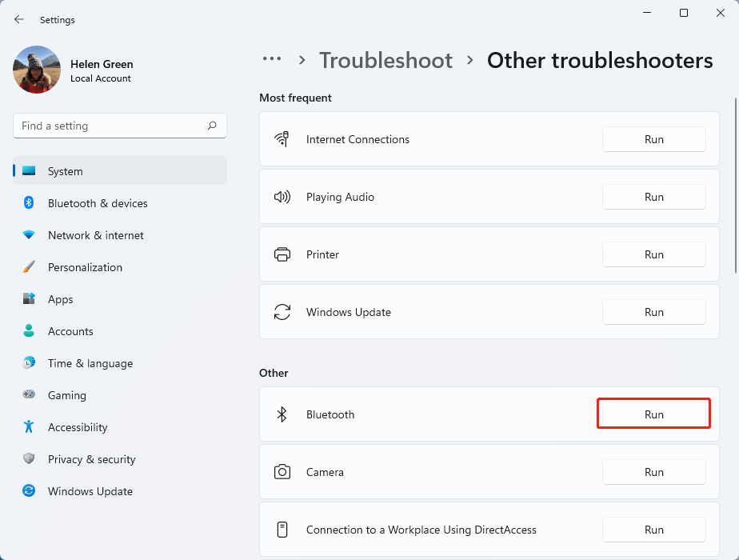Run the Windows Update troubleshooter
The height and width of the screenshot is (560, 739).
pos(653,312)
